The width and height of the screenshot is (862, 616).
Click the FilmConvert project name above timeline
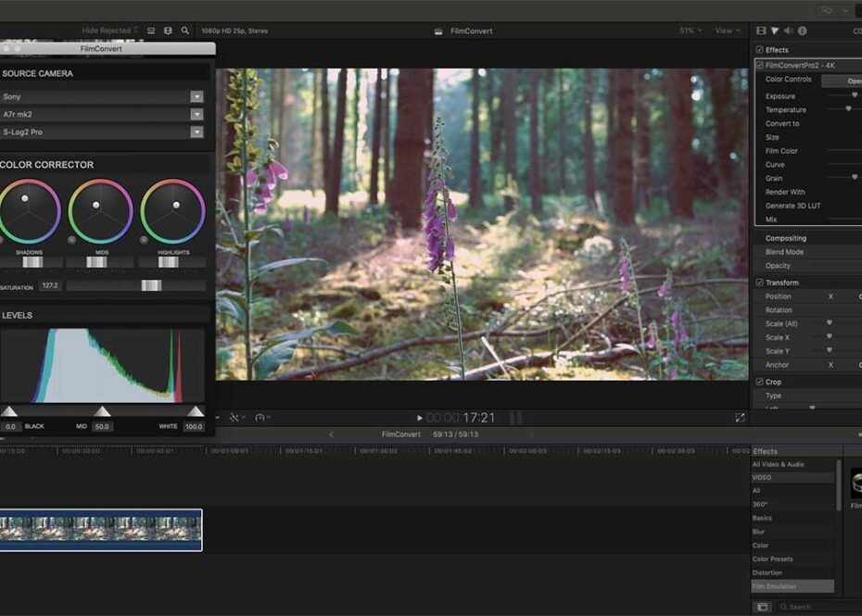[x=400, y=434]
